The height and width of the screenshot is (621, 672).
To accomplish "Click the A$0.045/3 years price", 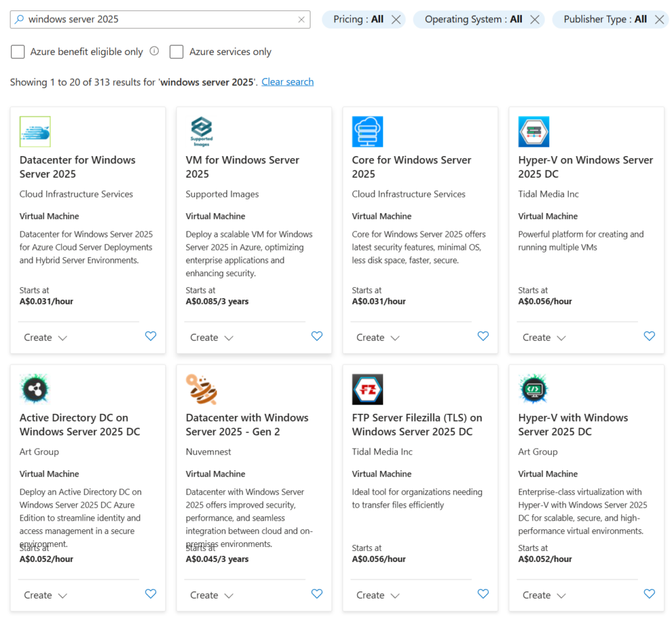I will (217, 559).
